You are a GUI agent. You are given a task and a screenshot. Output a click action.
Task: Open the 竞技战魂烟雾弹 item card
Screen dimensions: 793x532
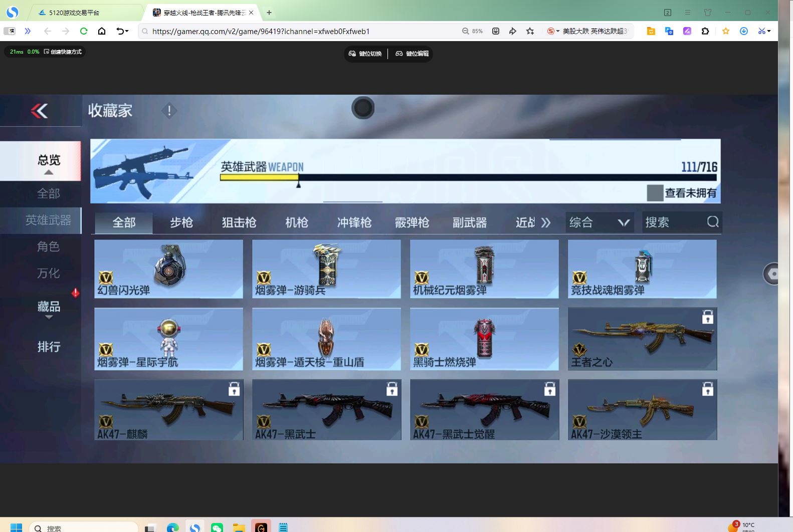pyautogui.click(x=642, y=269)
